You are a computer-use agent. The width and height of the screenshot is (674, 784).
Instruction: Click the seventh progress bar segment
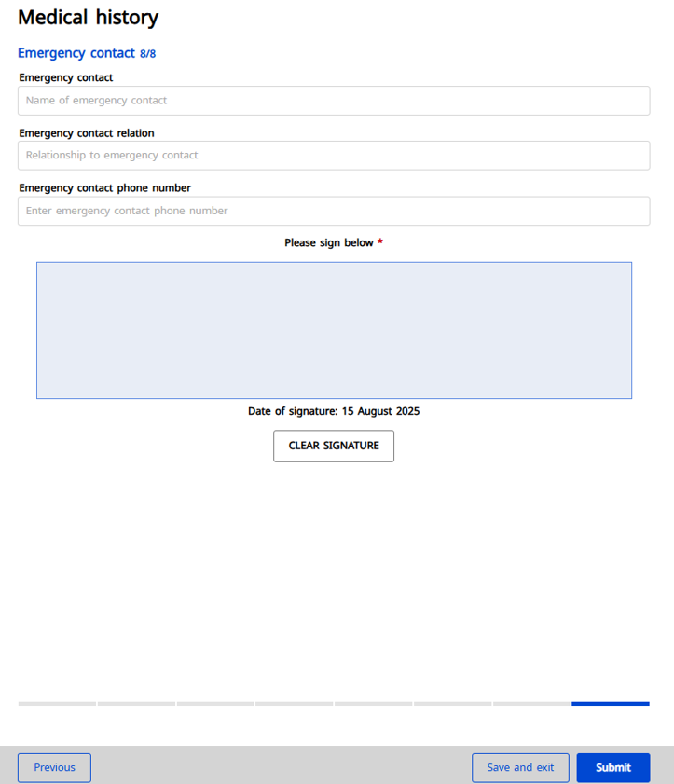point(531,704)
